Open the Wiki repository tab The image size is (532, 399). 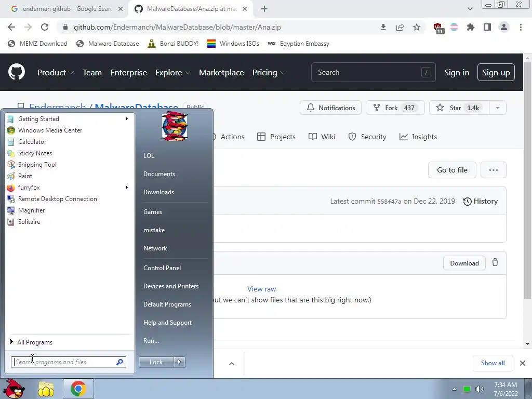(322, 137)
